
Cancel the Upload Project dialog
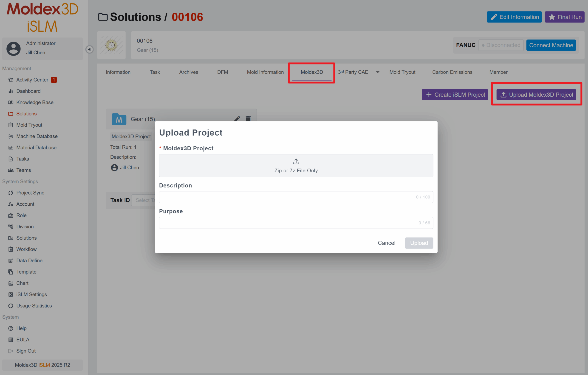(x=386, y=243)
